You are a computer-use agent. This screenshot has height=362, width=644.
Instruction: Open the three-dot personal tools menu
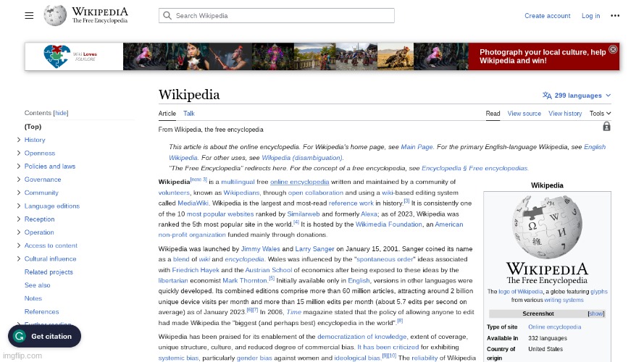(x=614, y=16)
